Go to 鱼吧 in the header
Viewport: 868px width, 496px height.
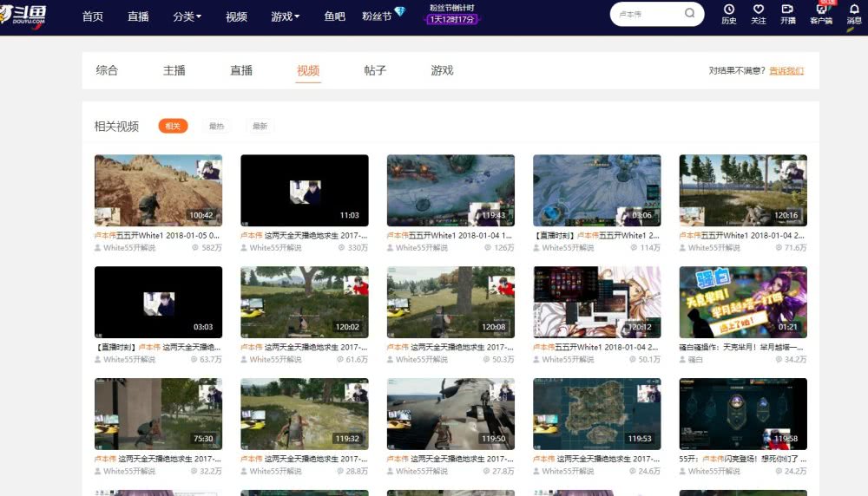click(x=334, y=16)
